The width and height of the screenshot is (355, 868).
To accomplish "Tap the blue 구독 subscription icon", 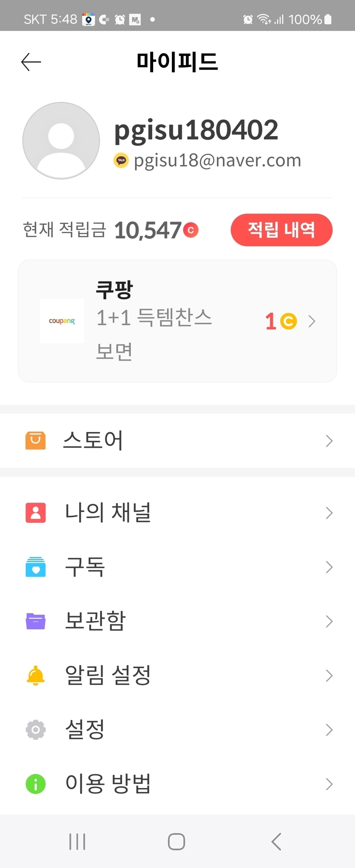I will (x=35, y=567).
